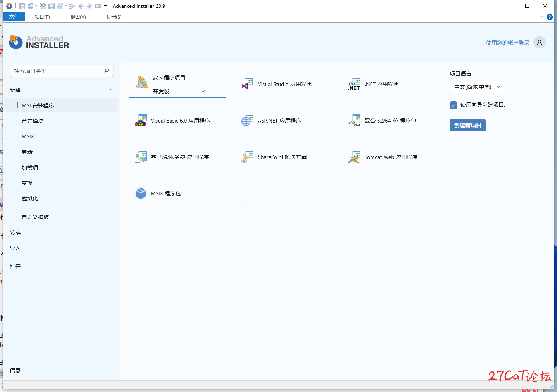Click the Forward arrow toolbar icon
Screen dimensions: 557x392
(89, 6)
